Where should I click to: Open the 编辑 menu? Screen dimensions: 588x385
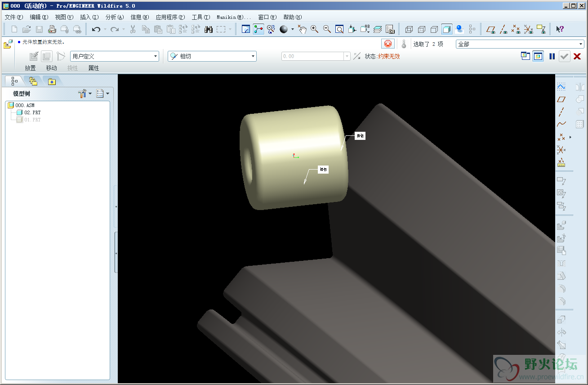tap(39, 17)
